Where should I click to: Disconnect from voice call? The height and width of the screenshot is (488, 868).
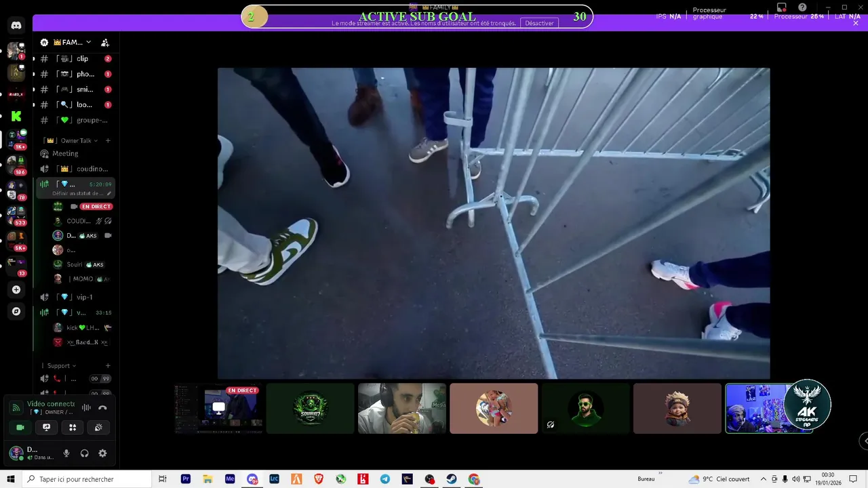point(102,407)
